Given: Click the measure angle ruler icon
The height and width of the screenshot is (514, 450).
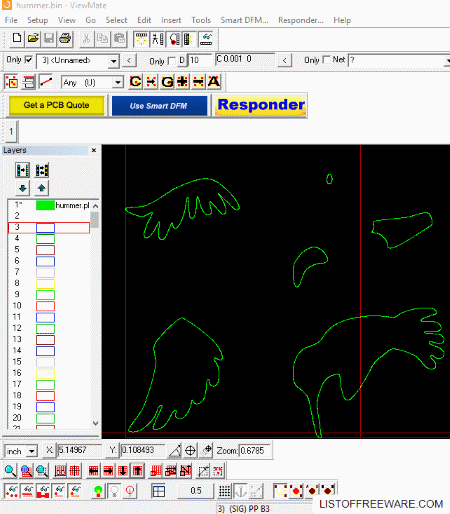Looking at the screenshot, I should [174, 451].
